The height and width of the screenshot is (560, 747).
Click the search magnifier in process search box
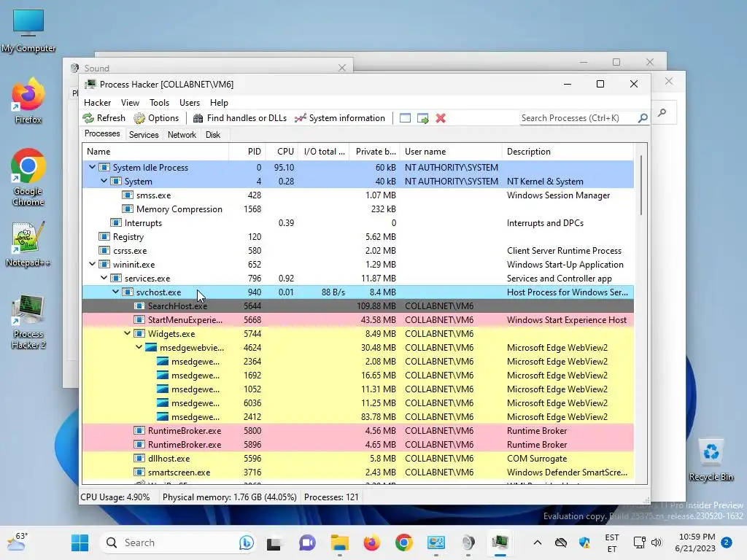pos(643,117)
